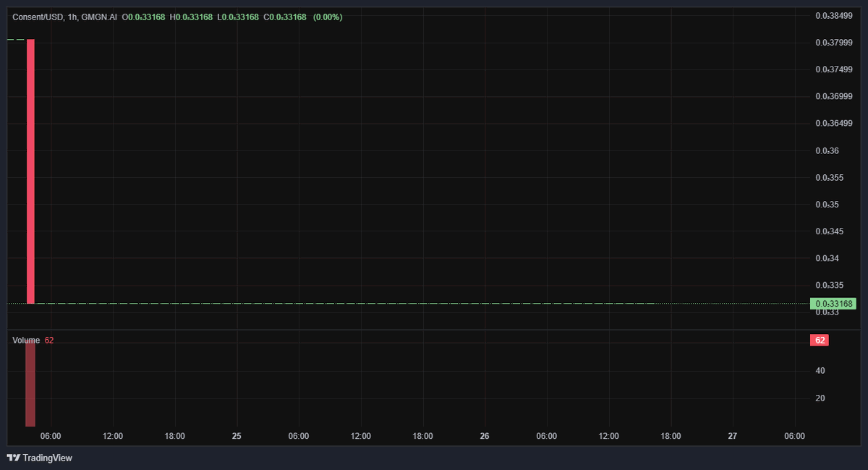868x470 pixels.
Task: Click the 0.0₅35 price axis label
Action: [x=827, y=205]
